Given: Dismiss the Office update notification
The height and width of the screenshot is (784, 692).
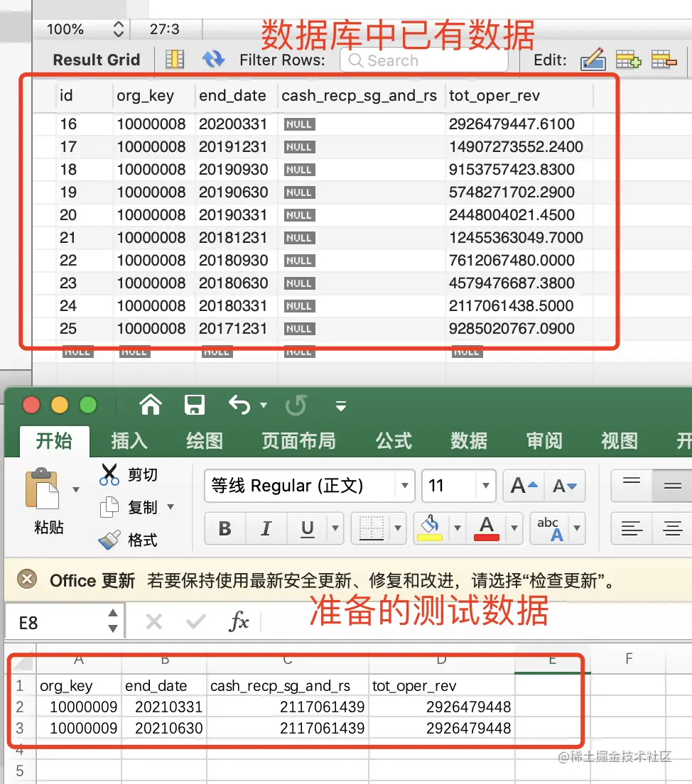Looking at the screenshot, I should pos(26,579).
